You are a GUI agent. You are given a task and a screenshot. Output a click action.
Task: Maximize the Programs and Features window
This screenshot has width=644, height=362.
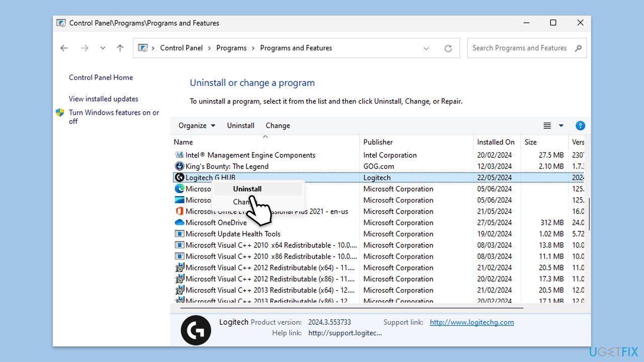[553, 23]
